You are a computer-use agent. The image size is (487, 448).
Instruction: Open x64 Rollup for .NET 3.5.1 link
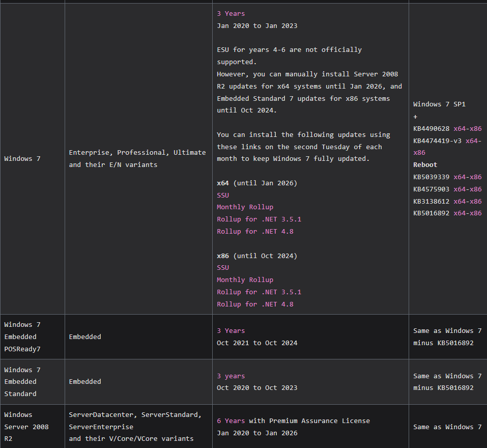click(259, 219)
